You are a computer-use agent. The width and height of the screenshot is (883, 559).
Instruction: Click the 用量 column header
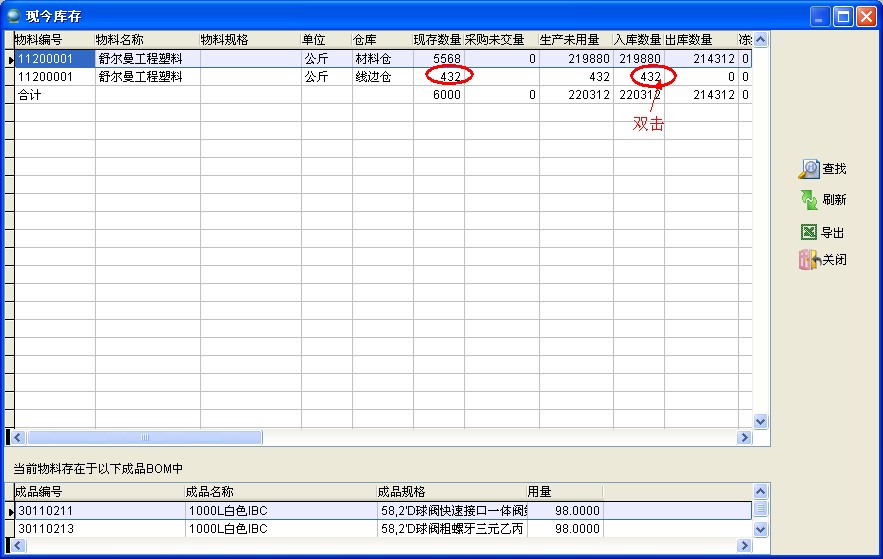pos(565,491)
